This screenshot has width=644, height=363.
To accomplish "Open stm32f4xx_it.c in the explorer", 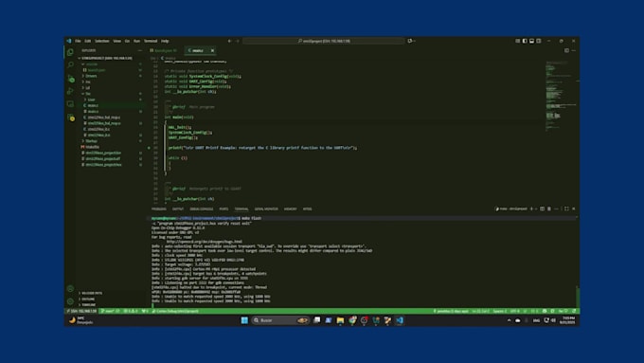I will [x=98, y=129].
